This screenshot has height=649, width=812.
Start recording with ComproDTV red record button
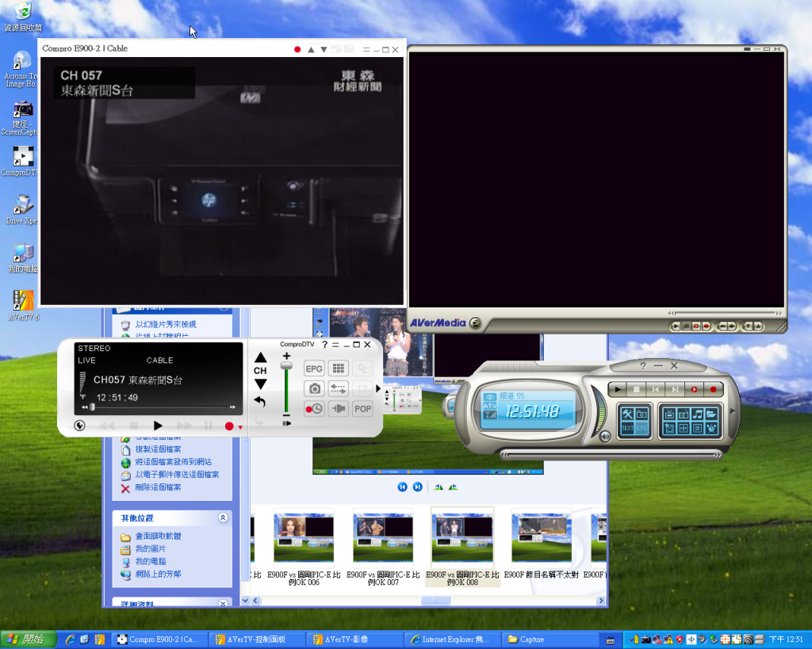pyautogui.click(x=229, y=426)
